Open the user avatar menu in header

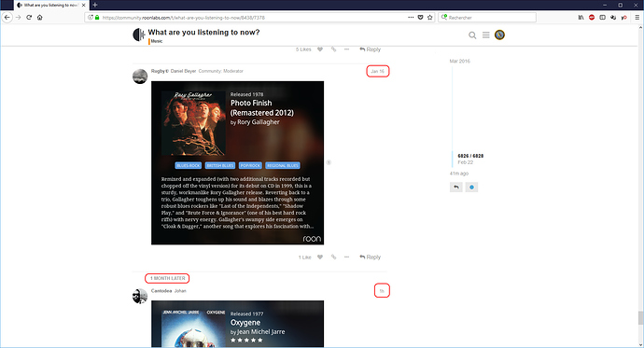click(499, 35)
